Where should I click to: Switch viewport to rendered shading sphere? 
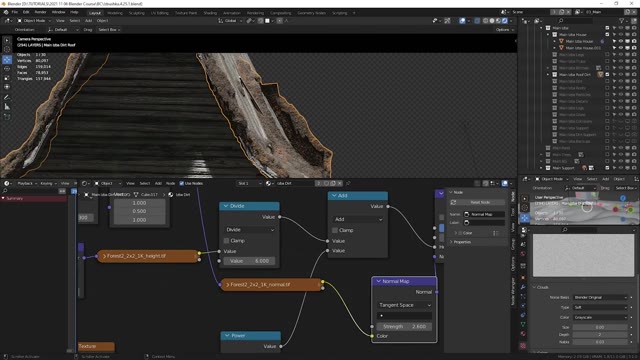(x=504, y=20)
